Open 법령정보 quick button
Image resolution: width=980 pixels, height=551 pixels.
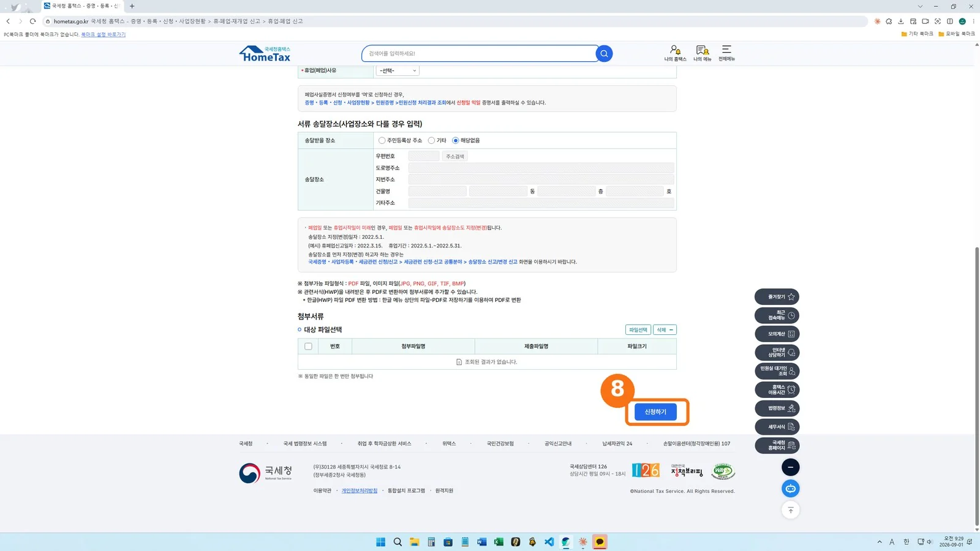[x=777, y=408]
